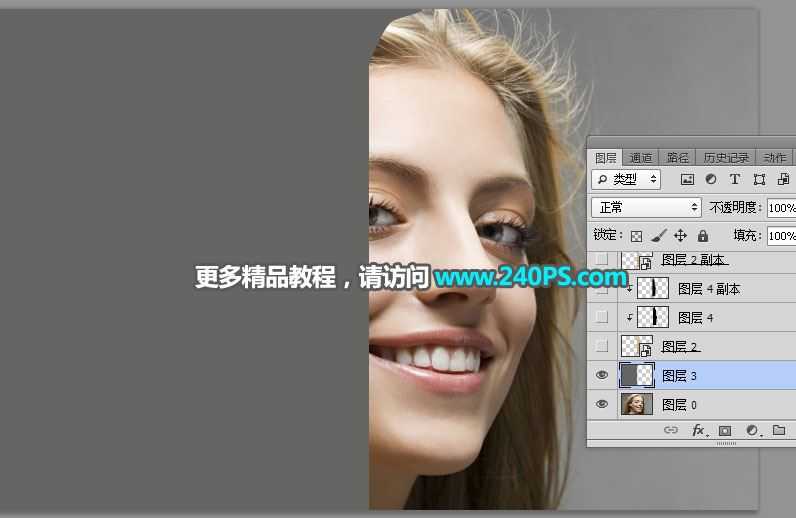Filter layers by type (T) layers
This screenshot has height=518, width=796.
pos(735,180)
